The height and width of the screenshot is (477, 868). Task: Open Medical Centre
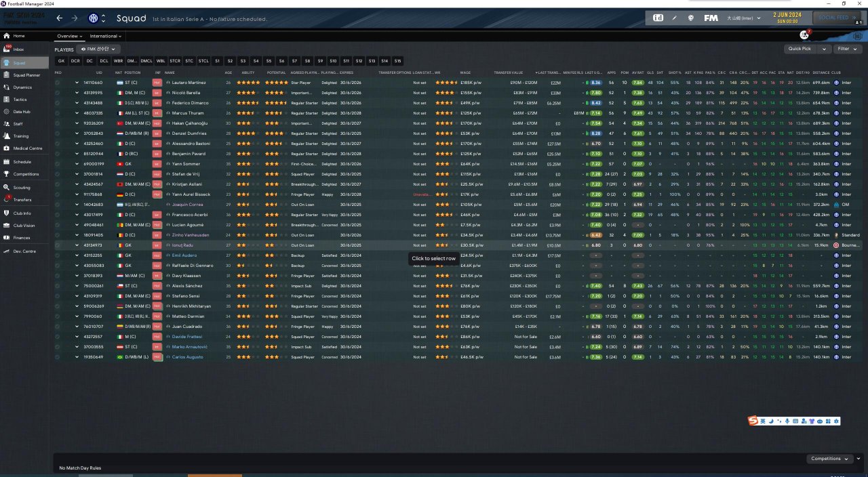tap(26, 148)
